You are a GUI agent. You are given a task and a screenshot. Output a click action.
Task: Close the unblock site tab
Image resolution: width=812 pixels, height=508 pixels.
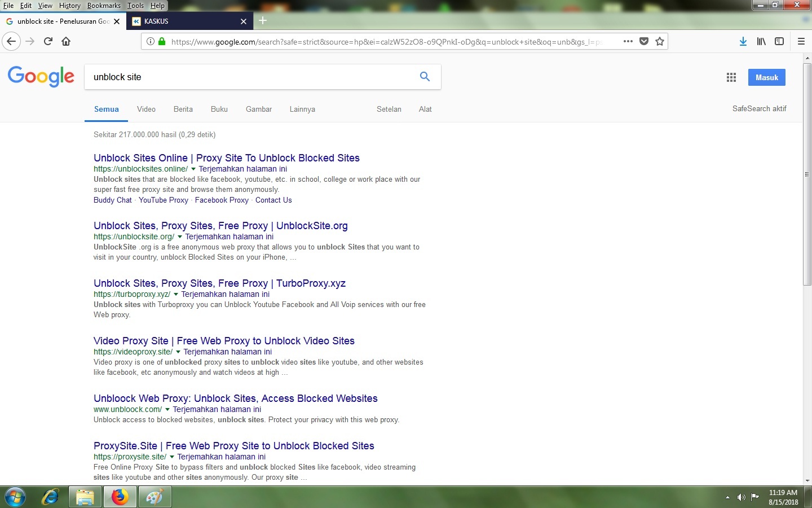click(117, 21)
